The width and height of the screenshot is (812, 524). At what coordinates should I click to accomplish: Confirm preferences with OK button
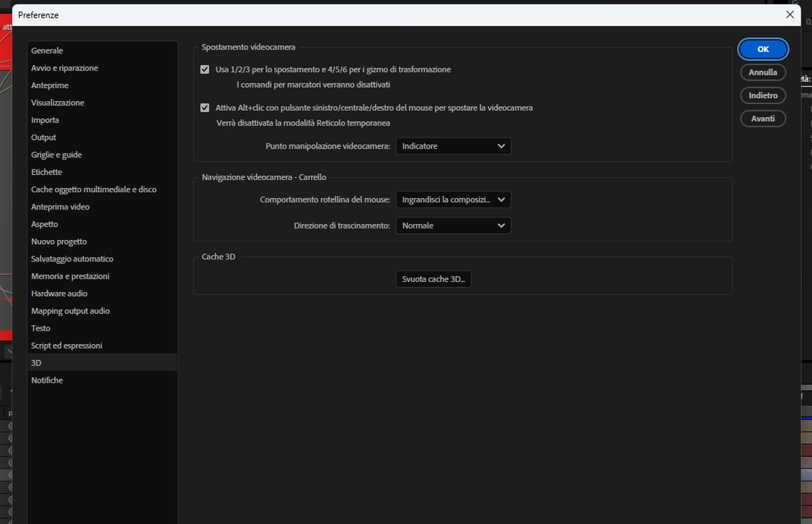(763, 49)
